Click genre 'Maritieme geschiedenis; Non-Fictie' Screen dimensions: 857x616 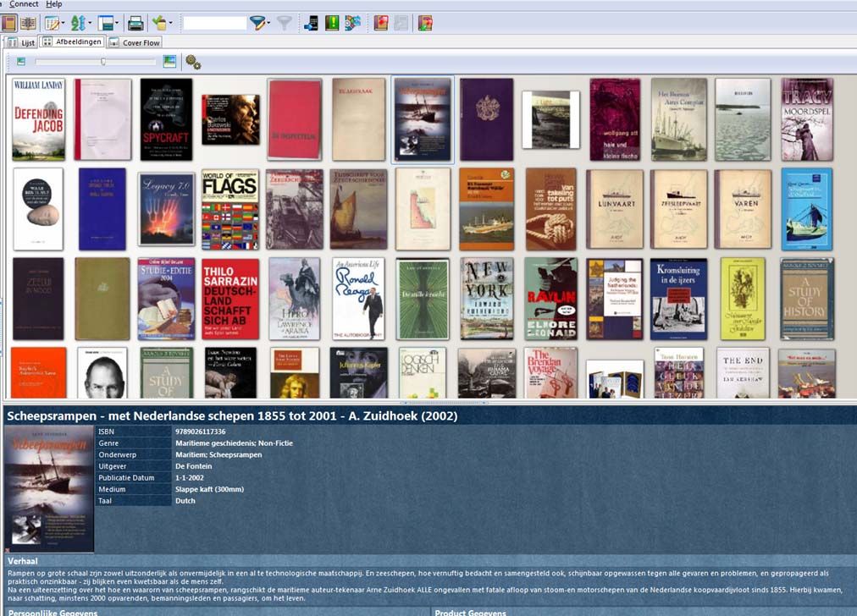[x=234, y=443]
